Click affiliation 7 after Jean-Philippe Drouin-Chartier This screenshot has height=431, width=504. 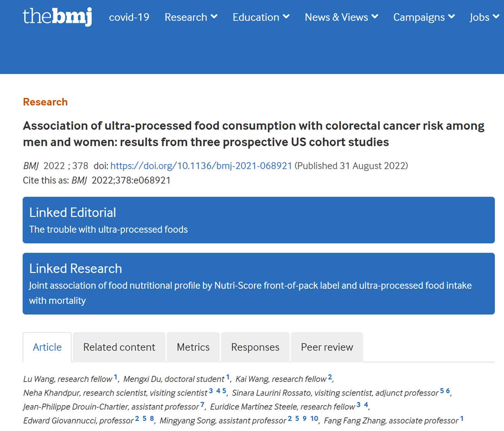tap(202, 405)
